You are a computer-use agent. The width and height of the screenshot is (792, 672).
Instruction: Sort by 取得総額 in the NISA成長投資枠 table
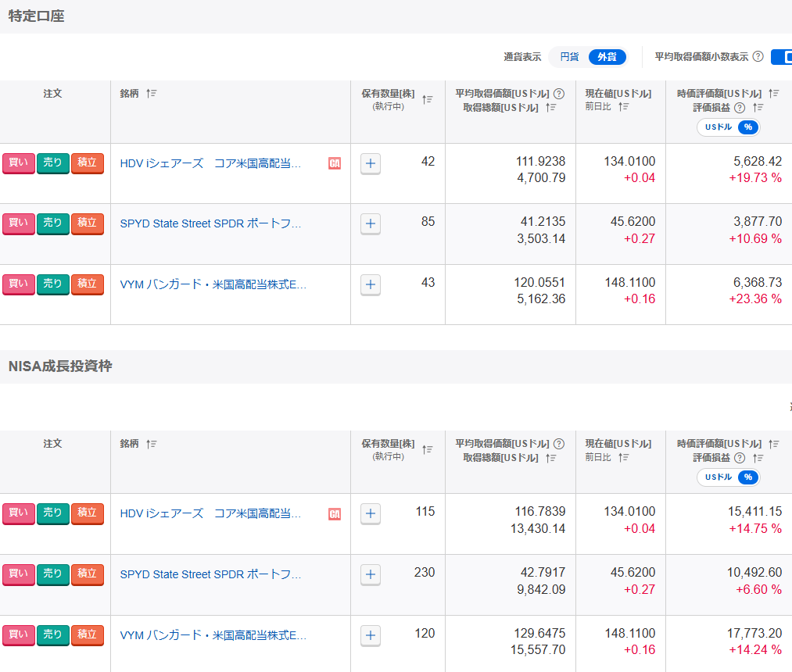pos(551,458)
